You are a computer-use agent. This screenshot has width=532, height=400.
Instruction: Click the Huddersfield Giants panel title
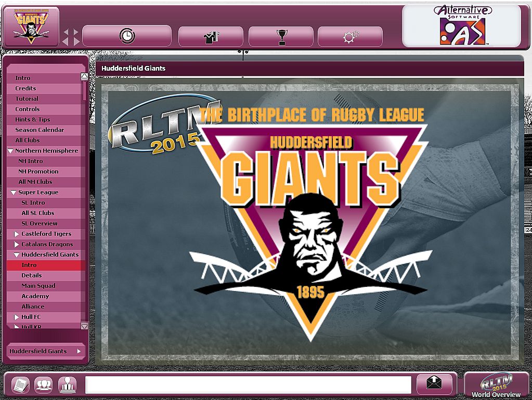[x=133, y=68]
